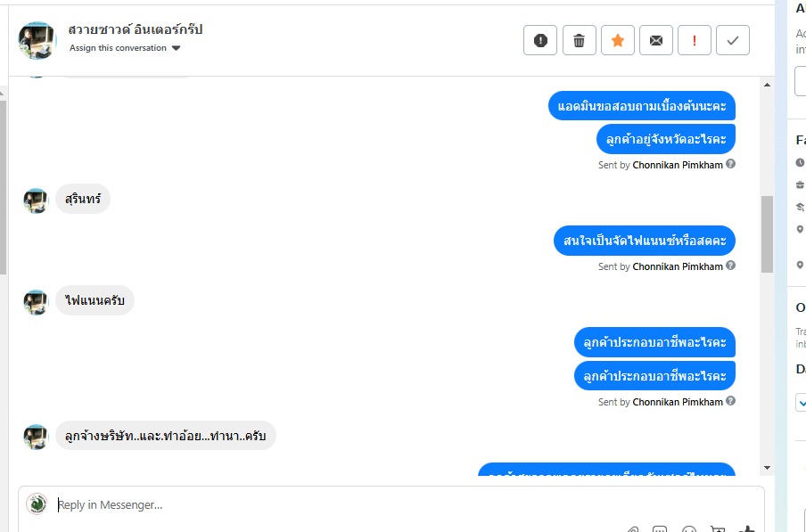Click the info icon beside the first Sent by Chonnikan Pimkham

point(730,164)
